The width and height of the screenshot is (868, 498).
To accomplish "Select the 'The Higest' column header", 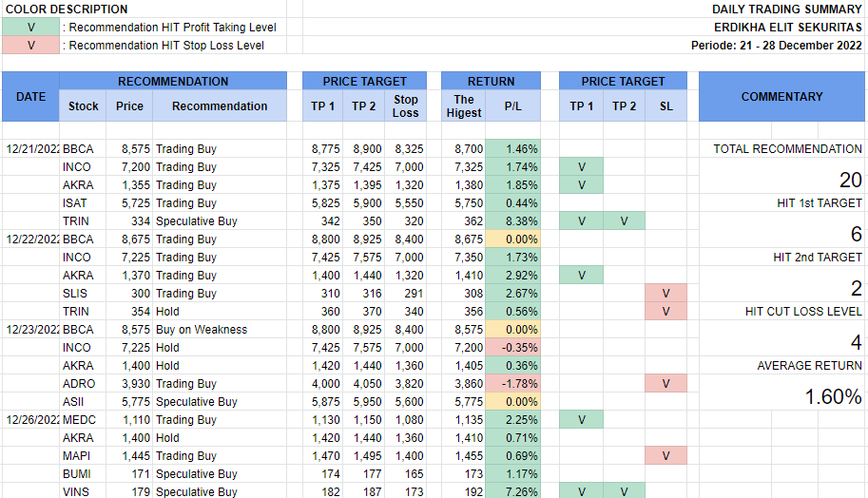I will [464, 106].
